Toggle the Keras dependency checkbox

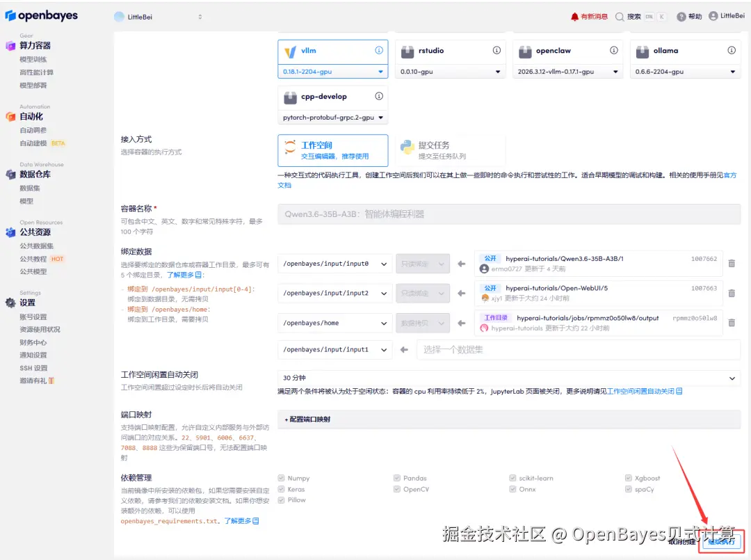[x=281, y=489]
